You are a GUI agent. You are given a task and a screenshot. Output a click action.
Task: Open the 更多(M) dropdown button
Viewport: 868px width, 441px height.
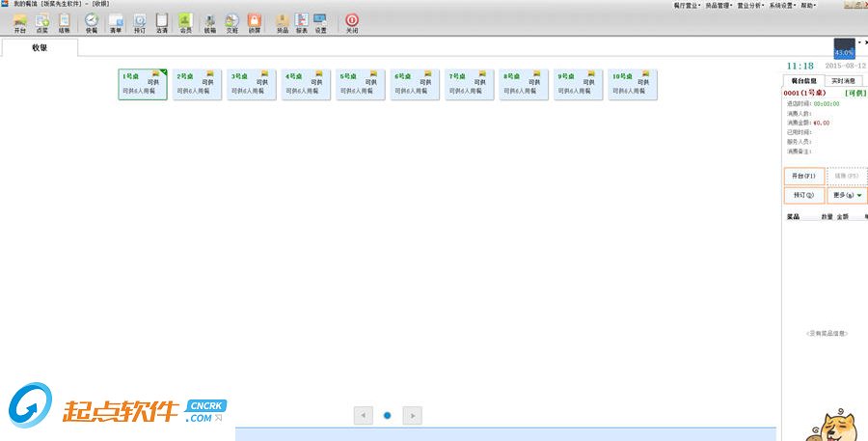(847, 195)
